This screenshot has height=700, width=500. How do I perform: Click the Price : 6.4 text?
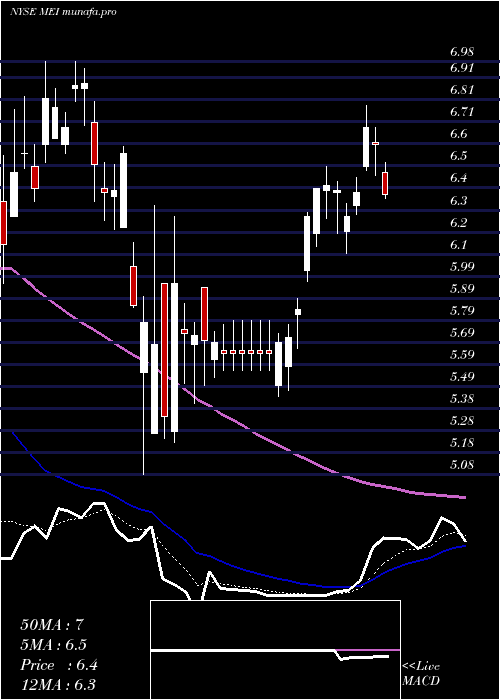coord(59,665)
